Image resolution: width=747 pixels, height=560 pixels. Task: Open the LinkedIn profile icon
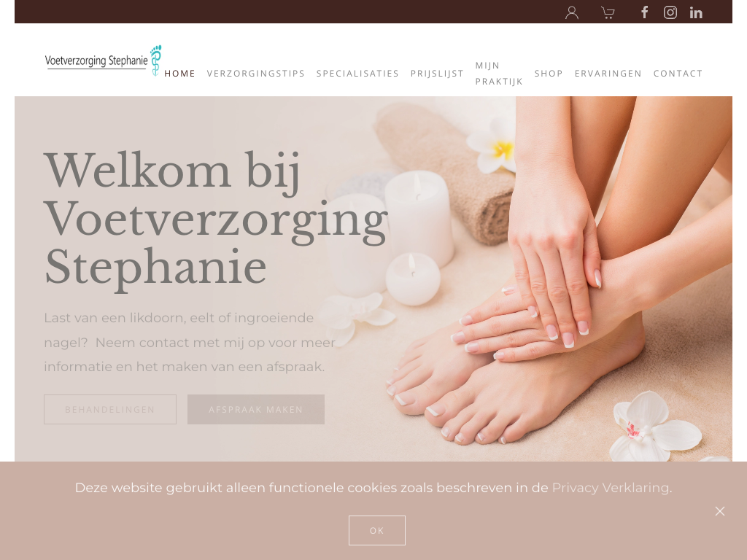(696, 13)
